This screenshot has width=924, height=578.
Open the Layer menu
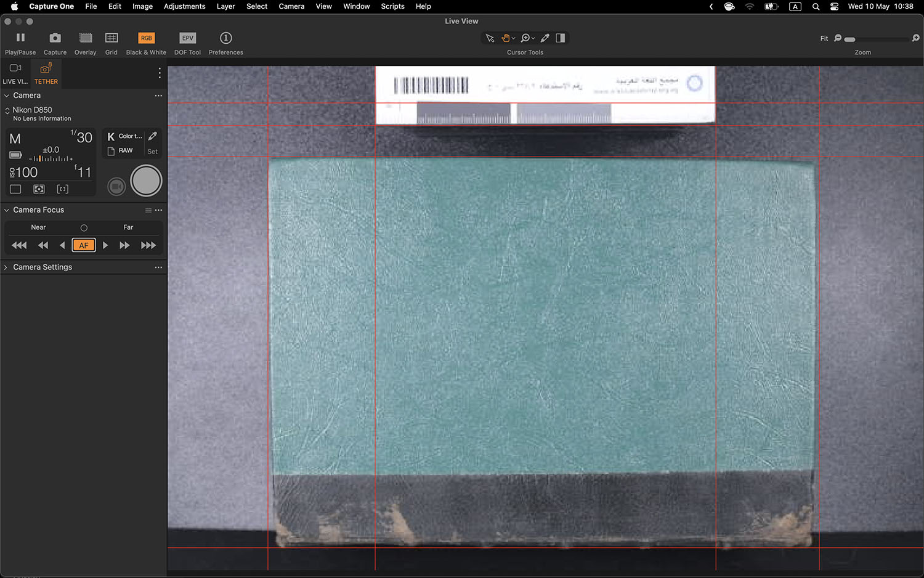225,6
